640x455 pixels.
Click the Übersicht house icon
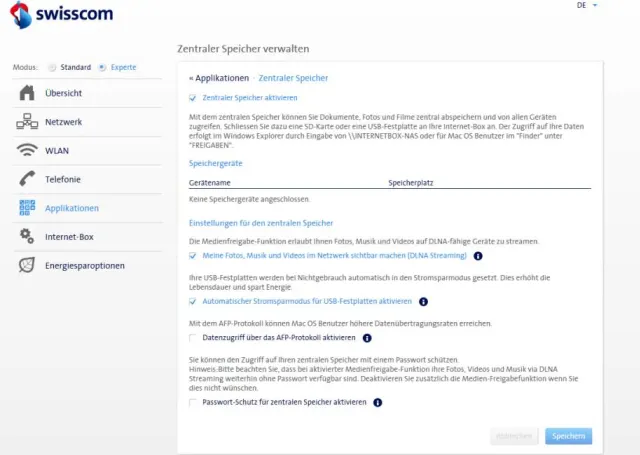tap(27, 94)
